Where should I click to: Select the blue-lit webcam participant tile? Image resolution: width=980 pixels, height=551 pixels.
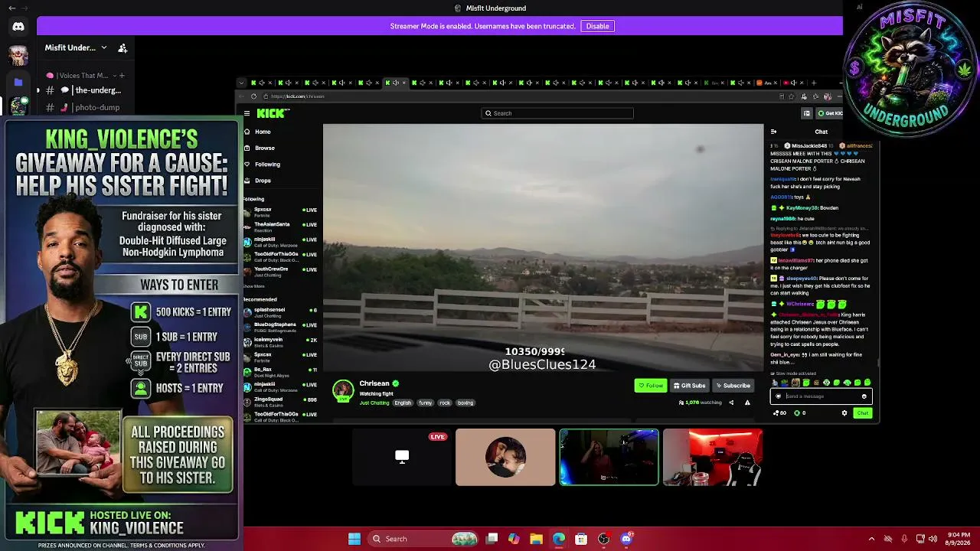point(609,457)
